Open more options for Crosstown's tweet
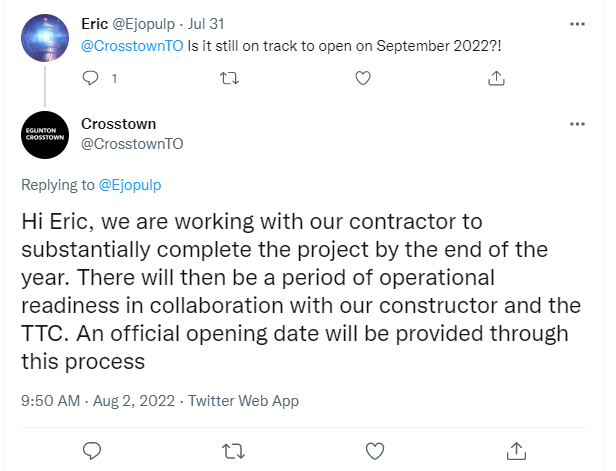This screenshot has height=471, width=616. 576,124
